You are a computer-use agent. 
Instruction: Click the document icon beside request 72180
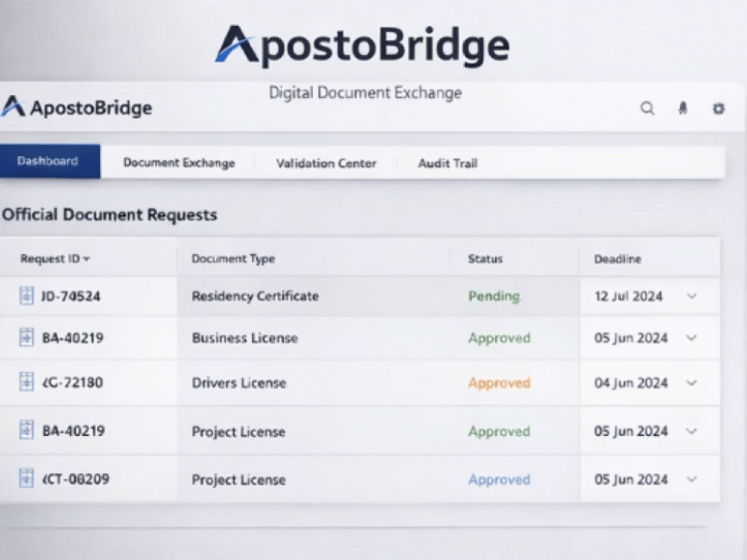[26, 382]
